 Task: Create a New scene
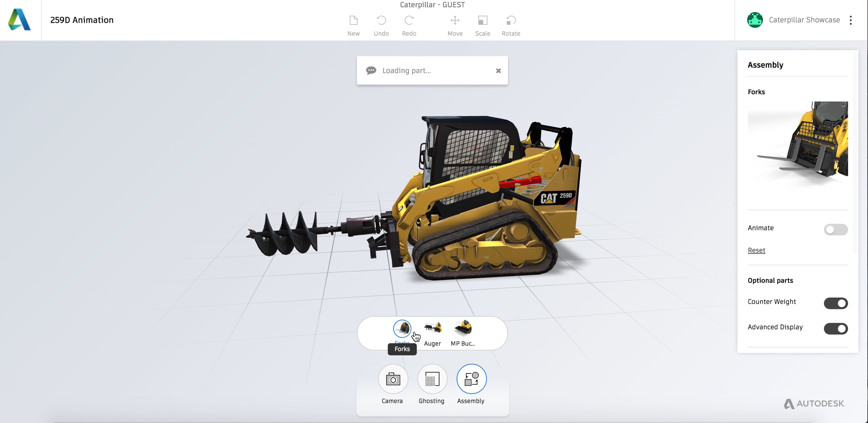pyautogui.click(x=353, y=25)
